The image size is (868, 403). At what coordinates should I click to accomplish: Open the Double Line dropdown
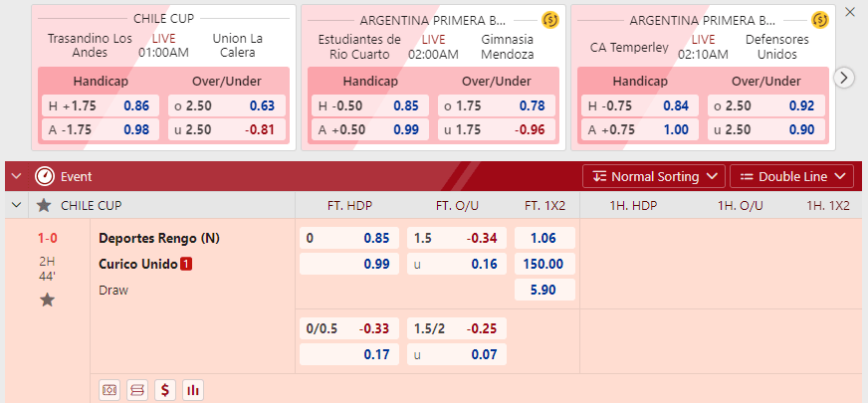[x=792, y=176]
